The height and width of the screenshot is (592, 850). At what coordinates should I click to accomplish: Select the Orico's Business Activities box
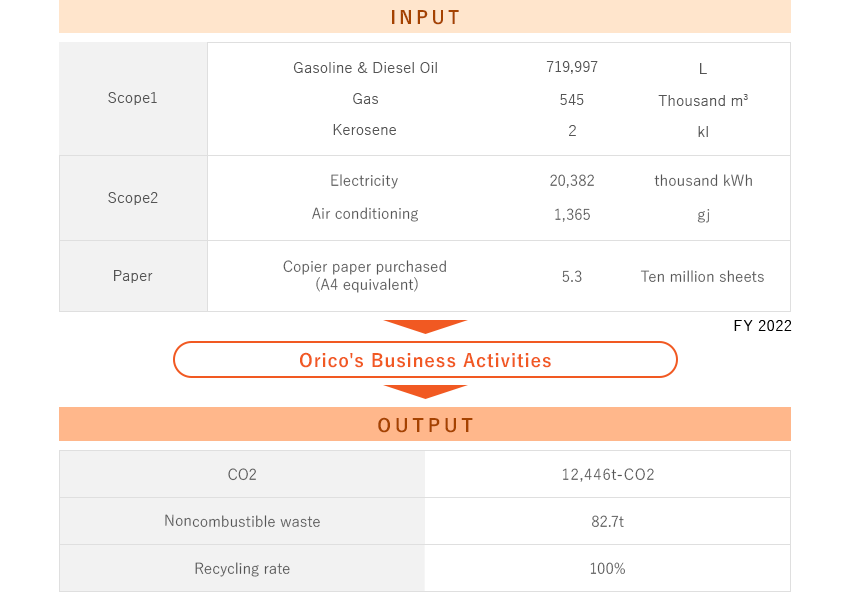(425, 360)
